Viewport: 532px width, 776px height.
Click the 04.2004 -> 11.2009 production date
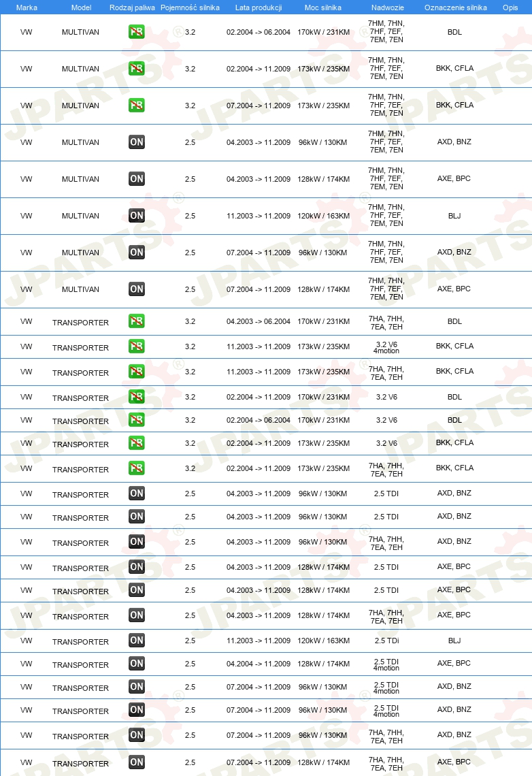(259, 664)
